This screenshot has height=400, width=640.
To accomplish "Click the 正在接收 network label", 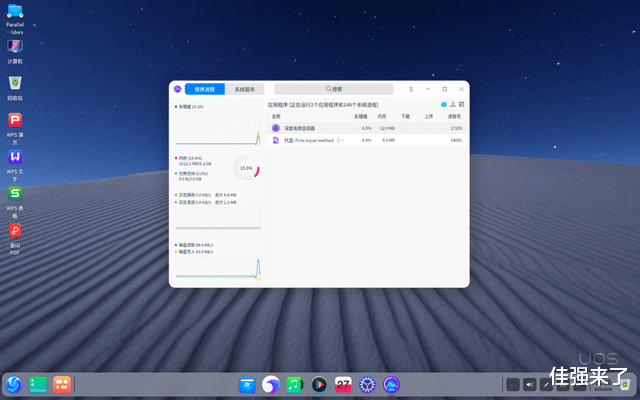I will 195,195.
